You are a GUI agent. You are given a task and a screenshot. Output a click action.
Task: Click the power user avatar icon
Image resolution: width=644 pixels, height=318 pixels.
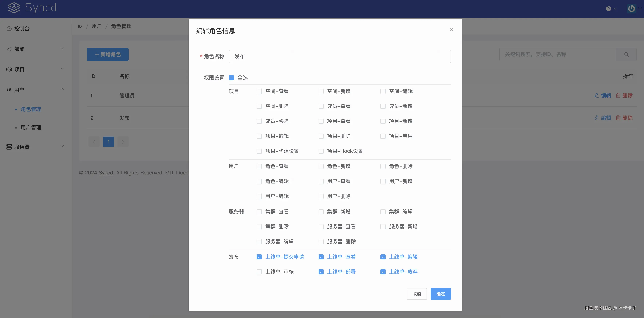click(x=631, y=9)
